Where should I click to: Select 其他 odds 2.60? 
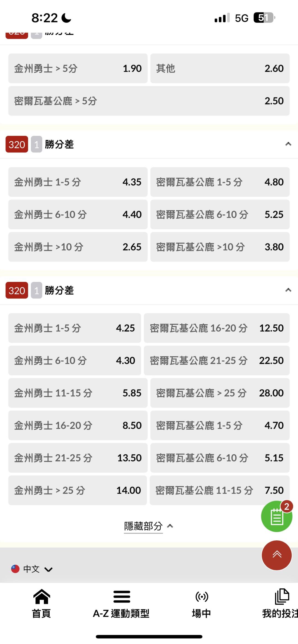point(220,68)
